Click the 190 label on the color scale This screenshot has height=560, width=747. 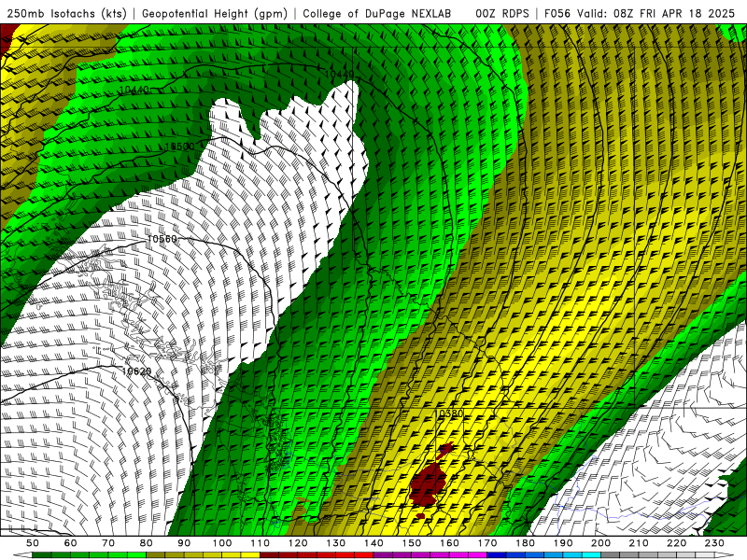pos(563,543)
